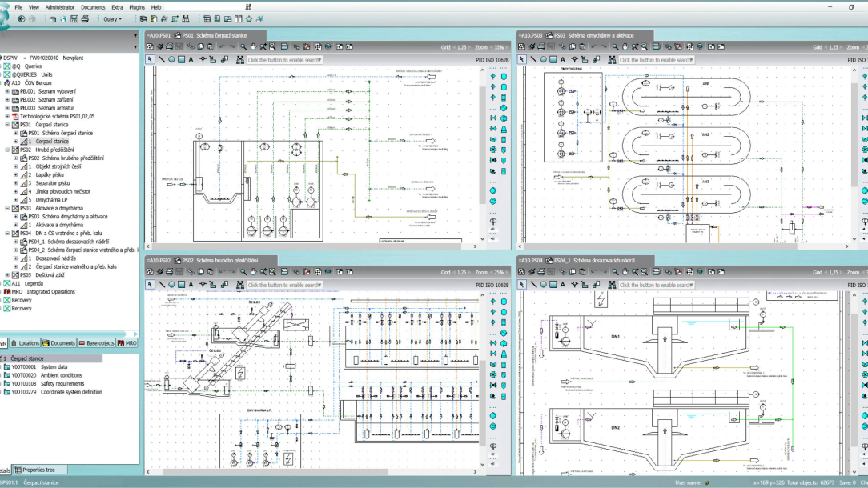Open the Administrator menu
Screen dimensions: 868x488
point(60,7)
